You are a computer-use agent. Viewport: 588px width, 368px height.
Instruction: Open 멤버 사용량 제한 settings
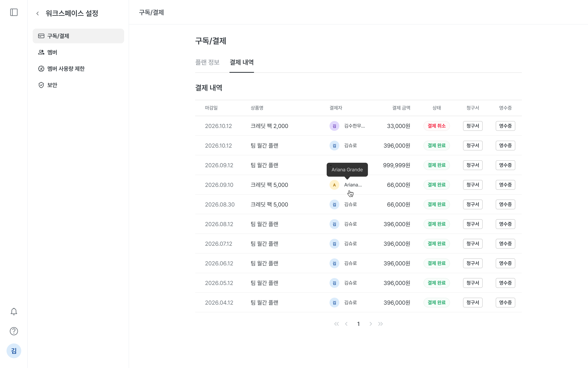point(78,69)
